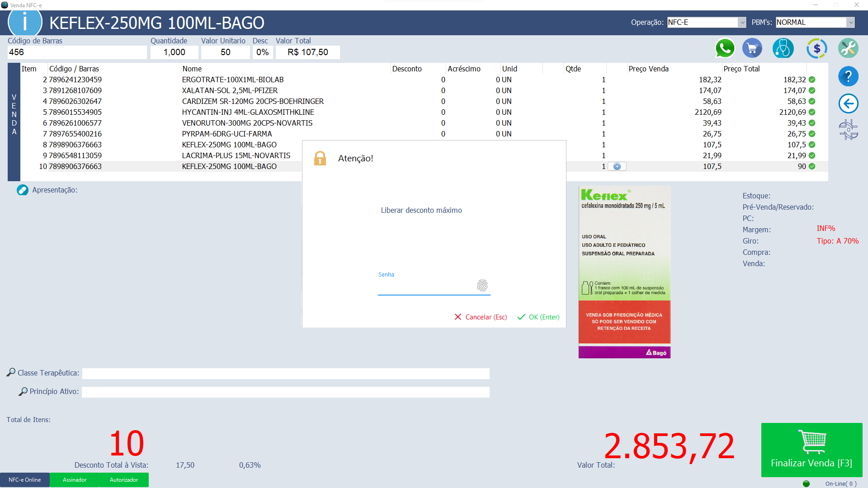Open the stethoscope icon
The image size is (868, 488).
[x=783, y=48]
